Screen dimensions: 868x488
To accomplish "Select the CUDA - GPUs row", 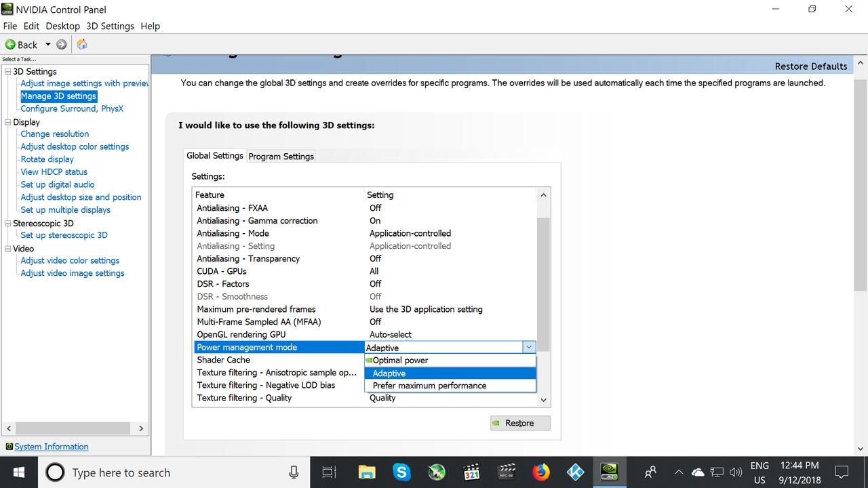I will (365, 271).
